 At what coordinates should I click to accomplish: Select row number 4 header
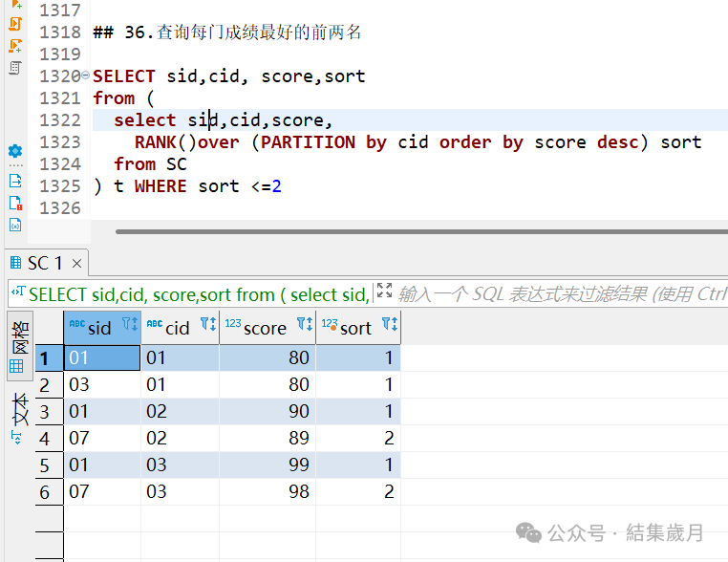49,439
